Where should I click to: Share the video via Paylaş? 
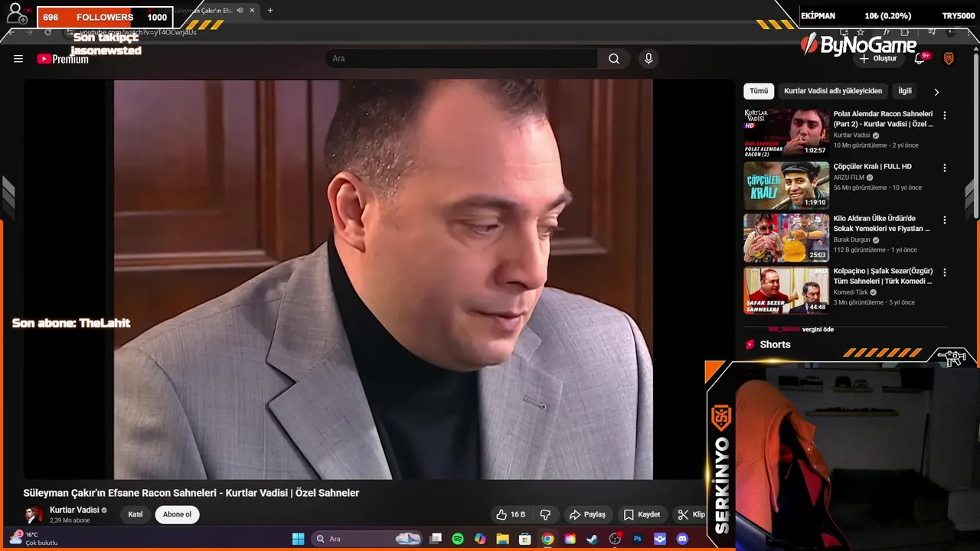click(x=587, y=514)
